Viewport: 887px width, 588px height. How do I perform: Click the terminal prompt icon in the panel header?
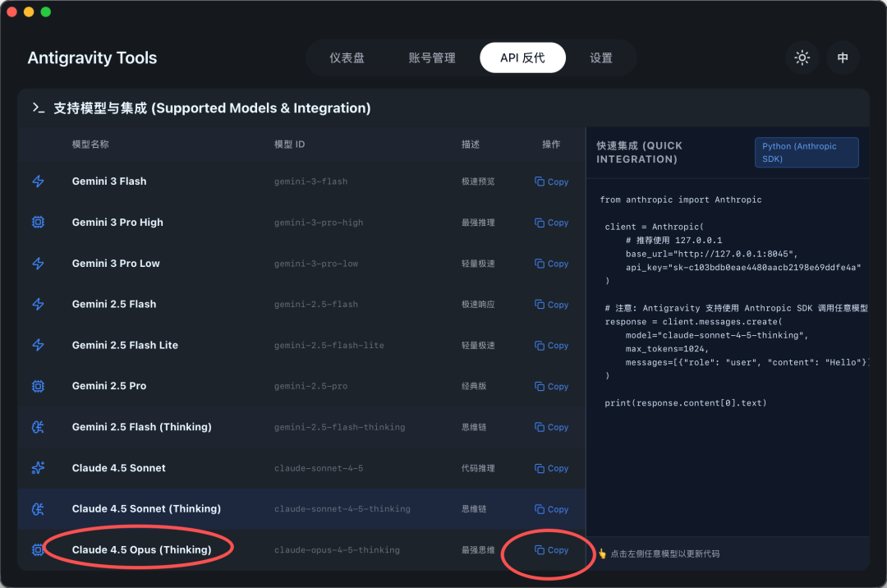[x=38, y=108]
